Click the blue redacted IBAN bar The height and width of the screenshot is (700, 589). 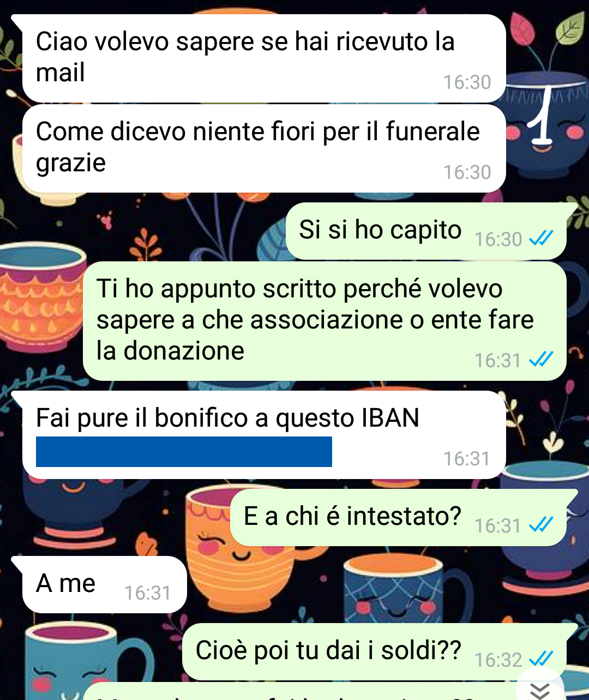point(184,452)
